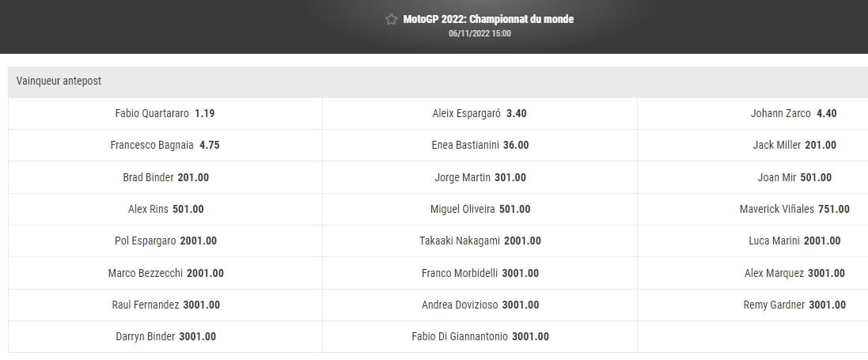This screenshot has width=868, height=360.
Task: Collapse the Vainqueur antepost section header
Action: click(434, 81)
